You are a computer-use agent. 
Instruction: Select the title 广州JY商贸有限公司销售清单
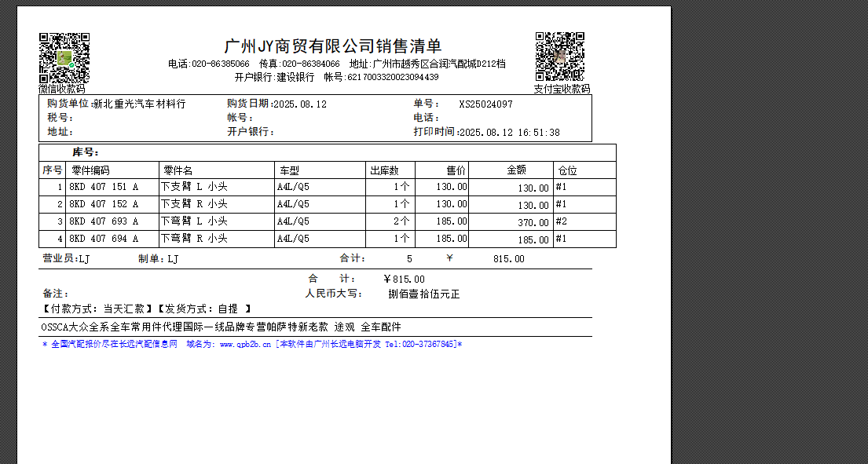coord(333,46)
